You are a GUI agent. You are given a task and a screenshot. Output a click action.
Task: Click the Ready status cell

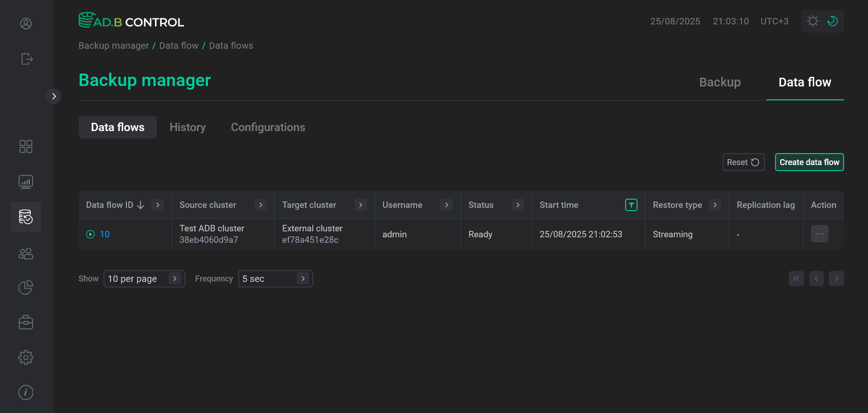click(x=496, y=234)
